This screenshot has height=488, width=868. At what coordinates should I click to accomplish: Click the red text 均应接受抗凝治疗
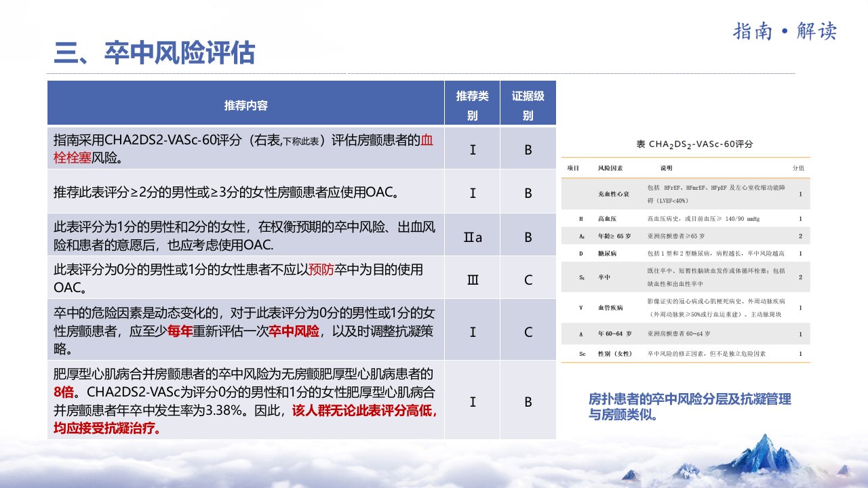point(106,429)
